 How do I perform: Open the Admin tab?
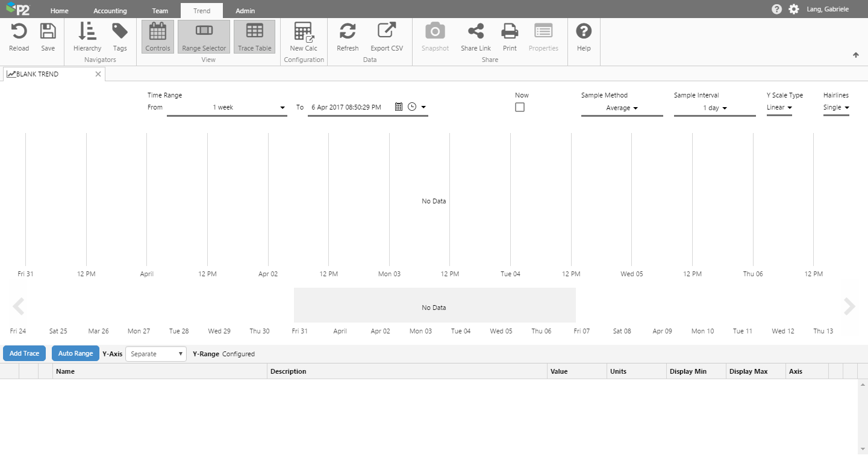245,11
